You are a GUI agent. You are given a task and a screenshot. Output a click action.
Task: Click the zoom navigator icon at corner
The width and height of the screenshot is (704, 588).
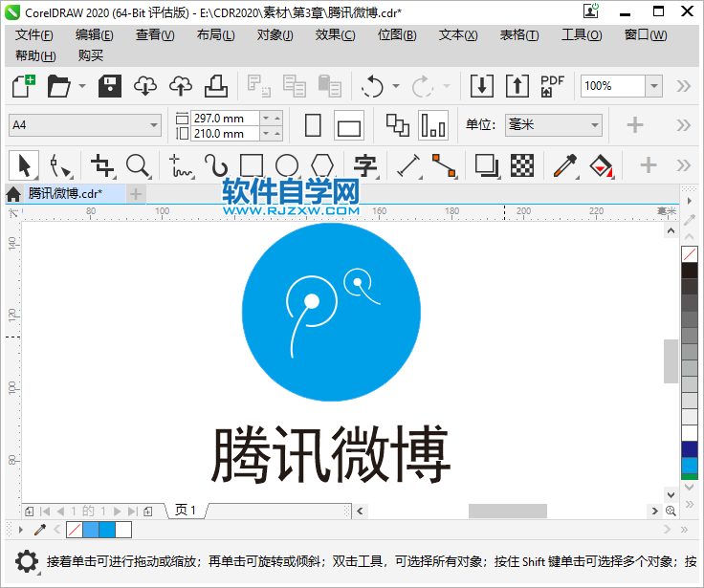[x=671, y=511]
